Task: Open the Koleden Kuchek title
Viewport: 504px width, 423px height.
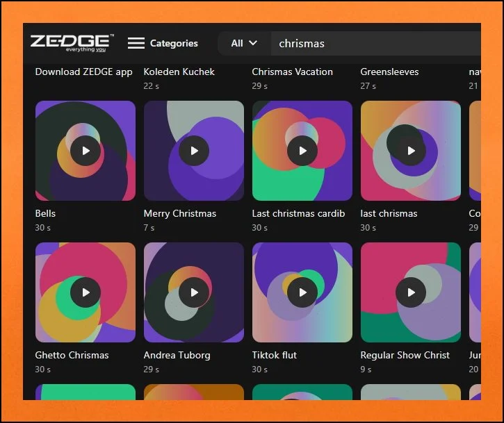Action: (x=179, y=72)
